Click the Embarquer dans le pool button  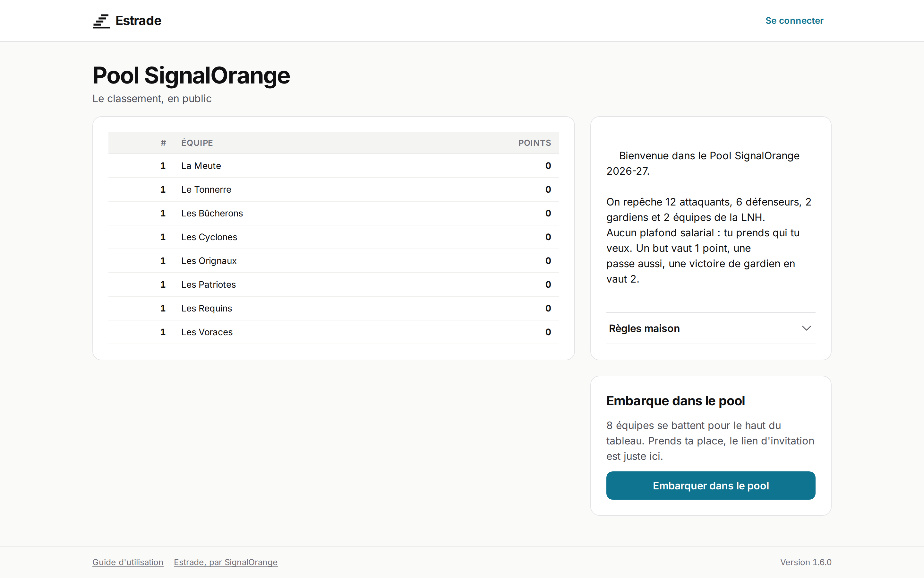click(711, 486)
